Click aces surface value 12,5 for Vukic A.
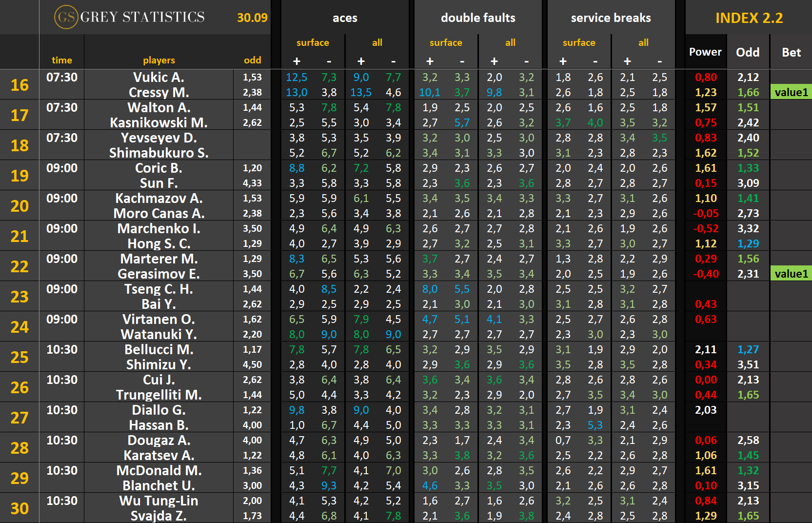The image size is (812, 523). pos(297,77)
